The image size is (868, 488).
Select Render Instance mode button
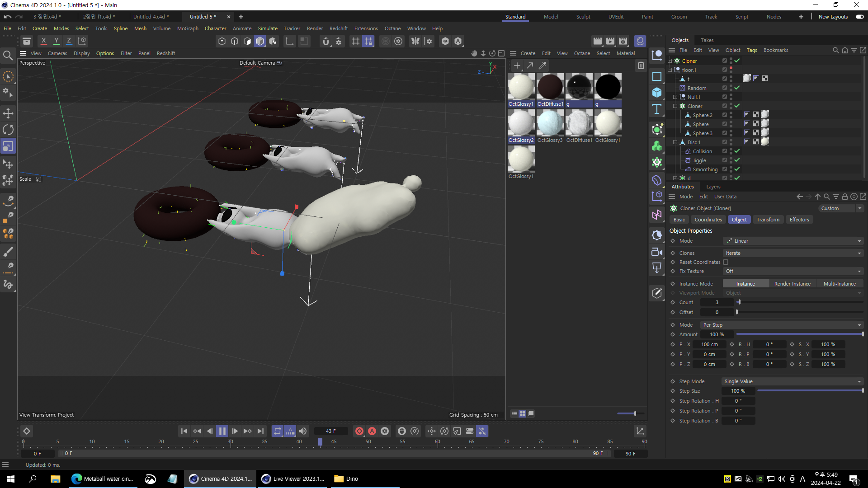coord(793,284)
